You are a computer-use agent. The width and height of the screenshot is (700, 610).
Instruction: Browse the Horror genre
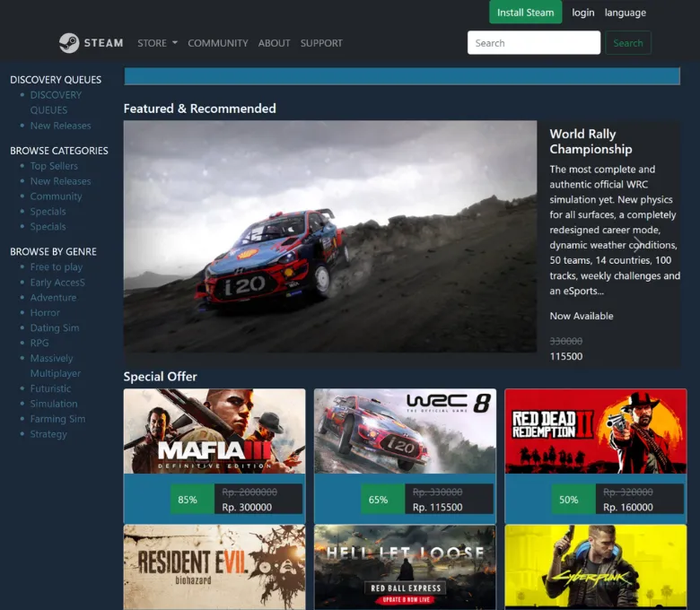point(45,313)
